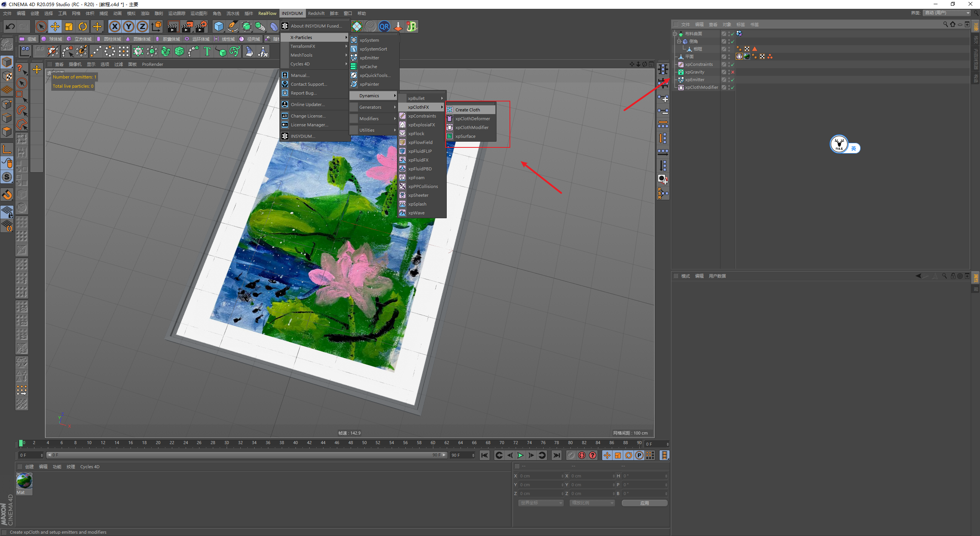Open the 世界坐标 coordinate dropdown
This screenshot has height=536, width=980.
pos(541,503)
